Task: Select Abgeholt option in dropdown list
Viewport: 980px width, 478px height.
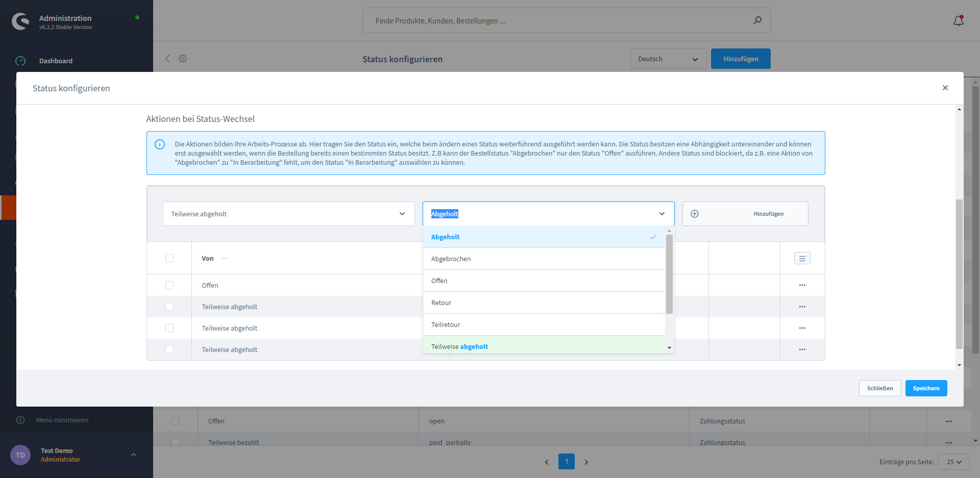Action: tap(544, 237)
